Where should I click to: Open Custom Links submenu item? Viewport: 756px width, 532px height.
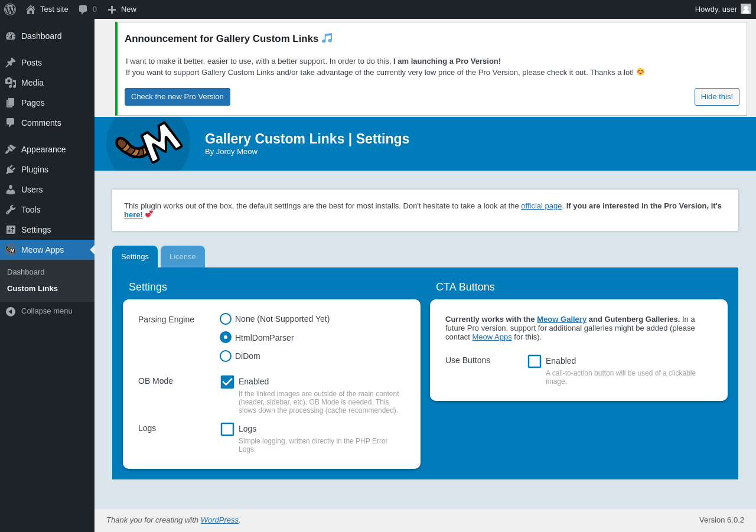(x=32, y=288)
